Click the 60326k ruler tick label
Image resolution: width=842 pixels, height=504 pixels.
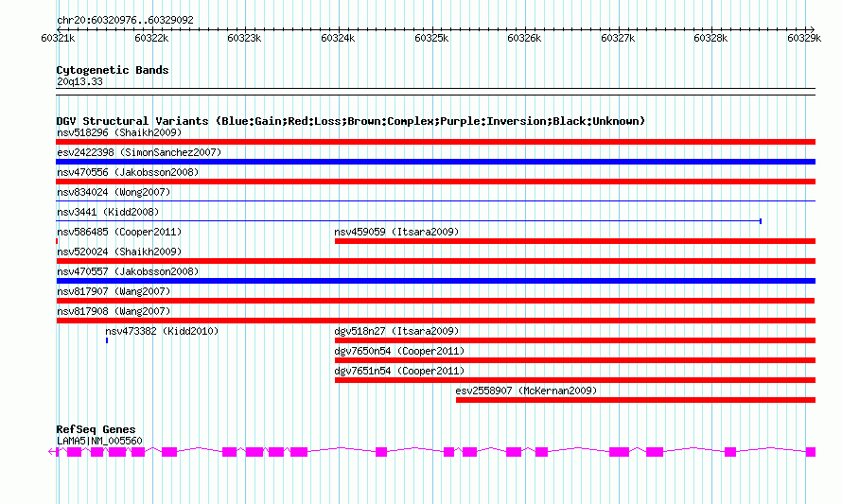524,38
